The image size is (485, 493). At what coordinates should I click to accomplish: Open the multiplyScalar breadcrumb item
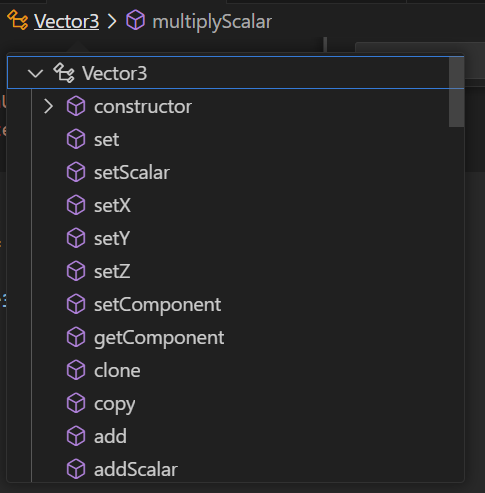[x=212, y=22]
